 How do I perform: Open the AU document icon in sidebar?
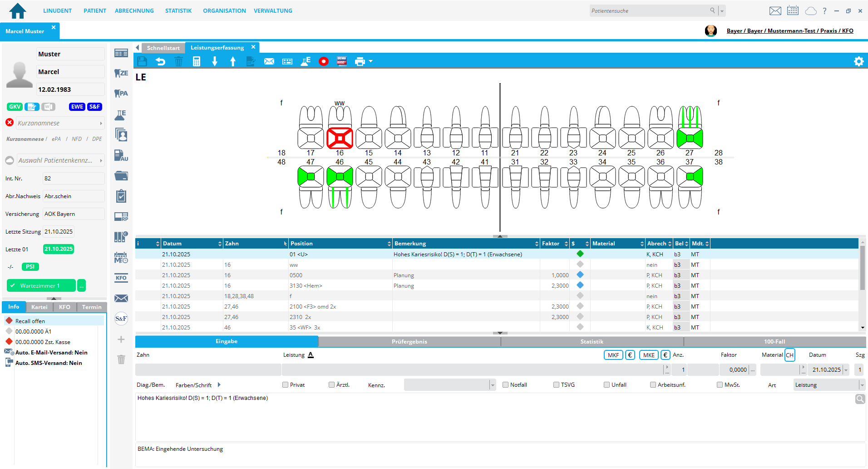point(121,155)
